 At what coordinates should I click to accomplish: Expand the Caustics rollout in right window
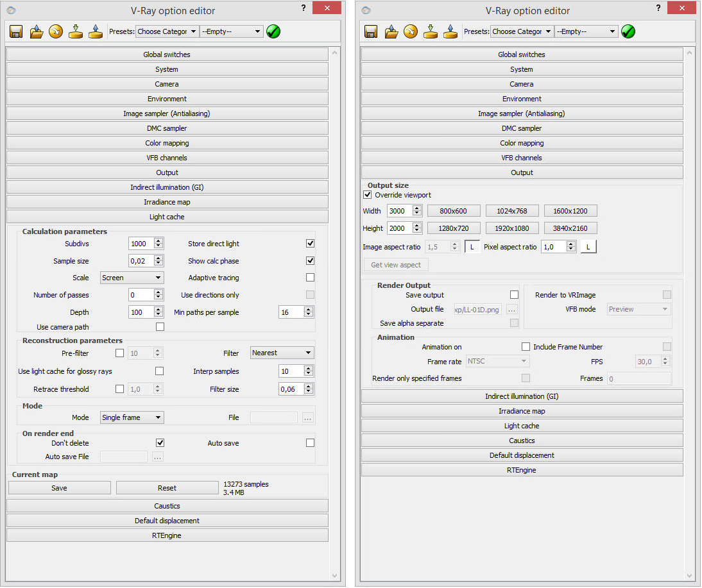[522, 441]
